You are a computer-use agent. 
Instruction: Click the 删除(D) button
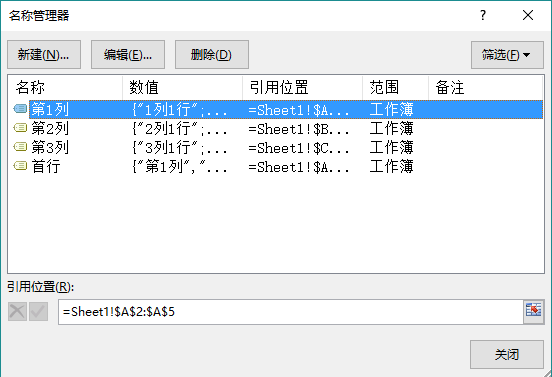tap(212, 55)
